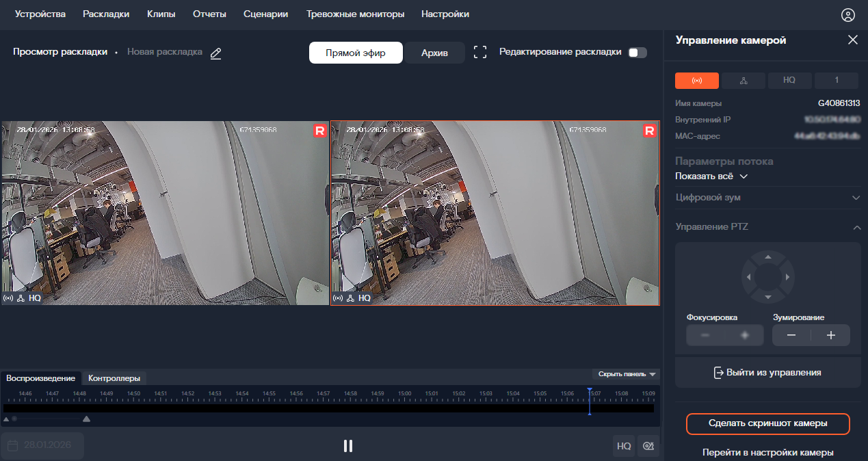This screenshot has height=461, width=868.
Task: Click Выйти из управления button
Action: tap(767, 373)
